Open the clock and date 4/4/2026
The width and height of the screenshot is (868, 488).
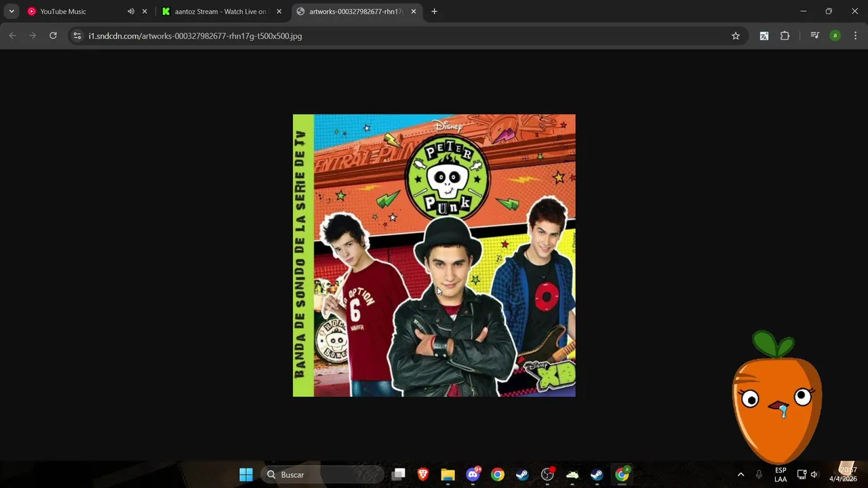tap(843, 474)
